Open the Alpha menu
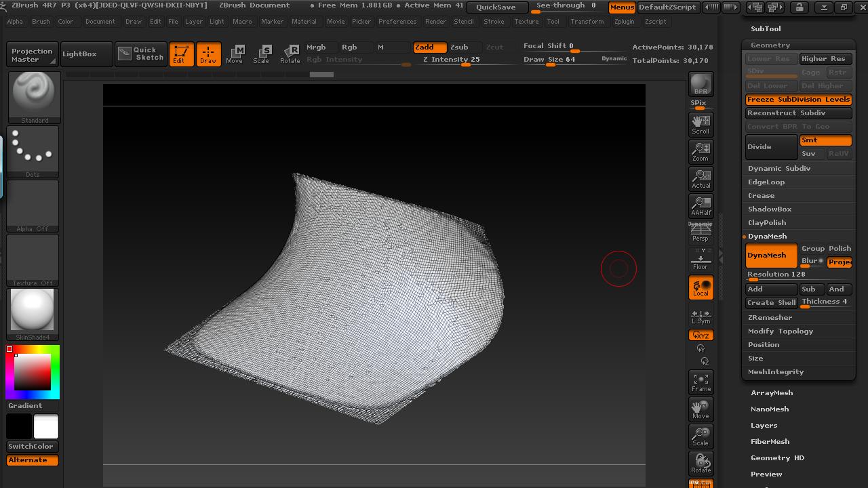Viewport: 868px width, 488px height. [x=15, y=22]
